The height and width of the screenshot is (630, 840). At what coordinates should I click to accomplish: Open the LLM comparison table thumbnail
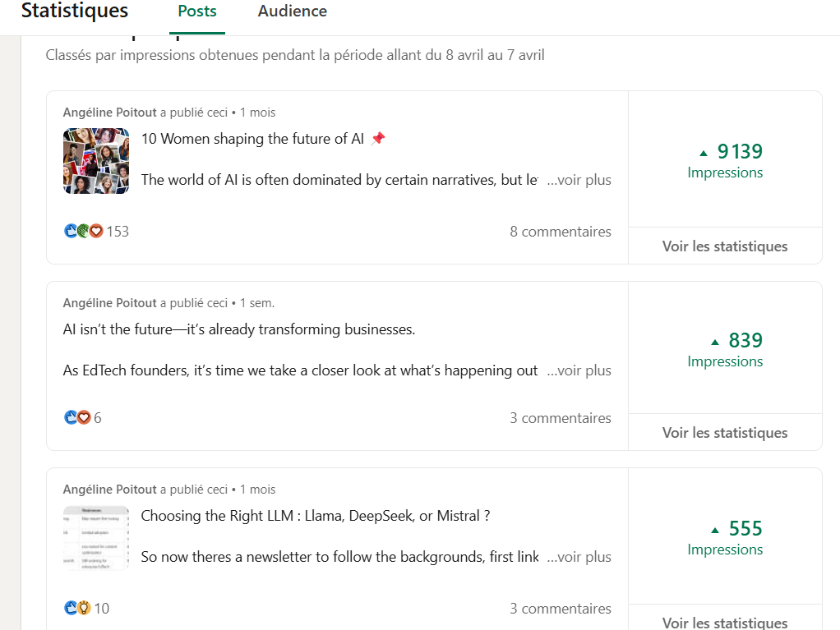coord(96,538)
